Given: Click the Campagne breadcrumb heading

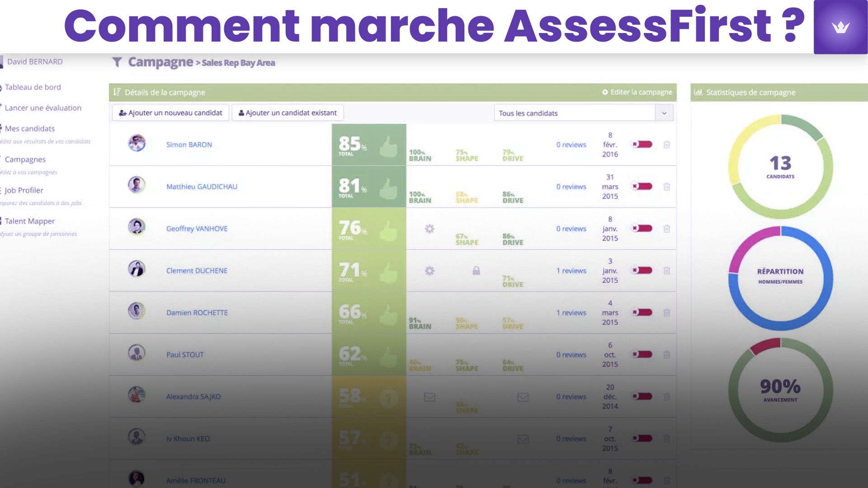Looking at the screenshot, I should (160, 62).
